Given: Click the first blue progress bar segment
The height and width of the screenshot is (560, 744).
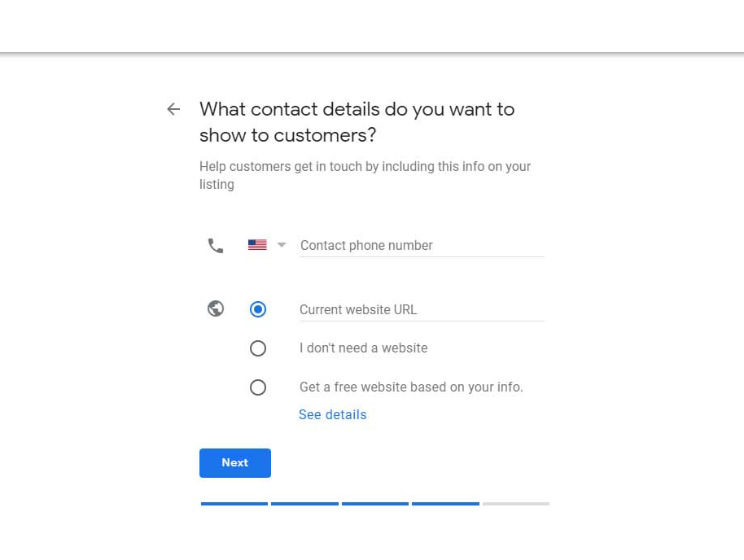Looking at the screenshot, I should 234,504.
